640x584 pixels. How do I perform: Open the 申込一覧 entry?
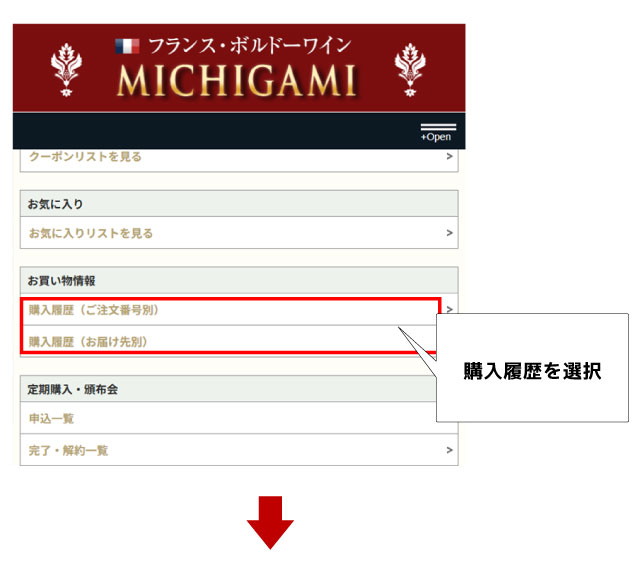point(52,418)
